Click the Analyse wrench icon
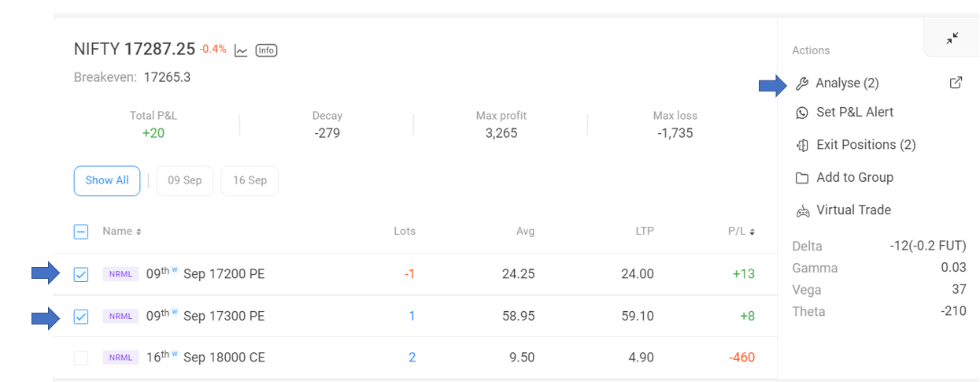980x382 pixels. [x=802, y=83]
